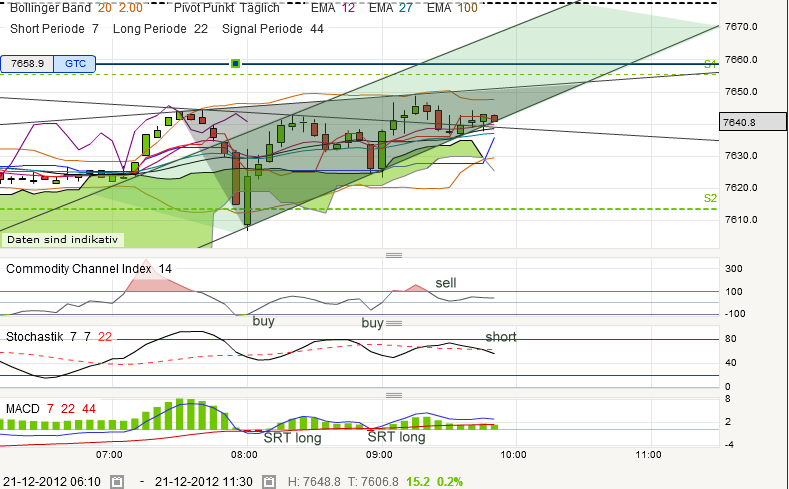Click the Long Periode 22 setting
Viewport: 789px width, 489px height.
pyautogui.click(x=161, y=29)
